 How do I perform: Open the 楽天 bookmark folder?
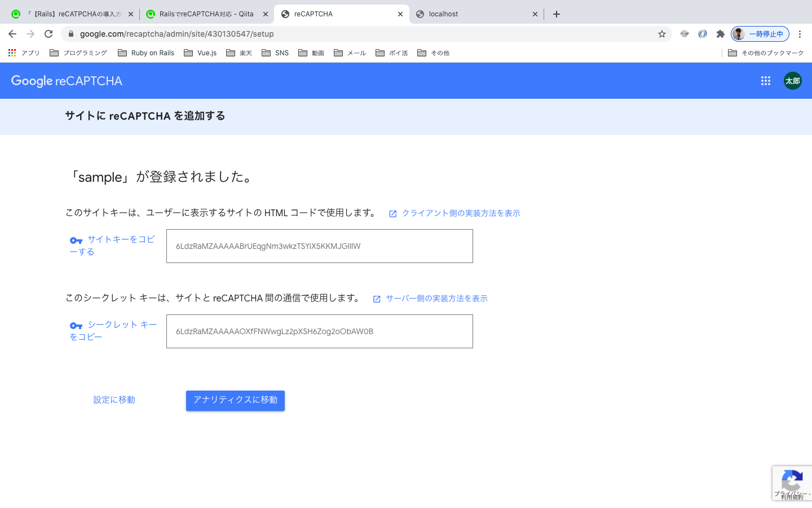tap(239, 53)
